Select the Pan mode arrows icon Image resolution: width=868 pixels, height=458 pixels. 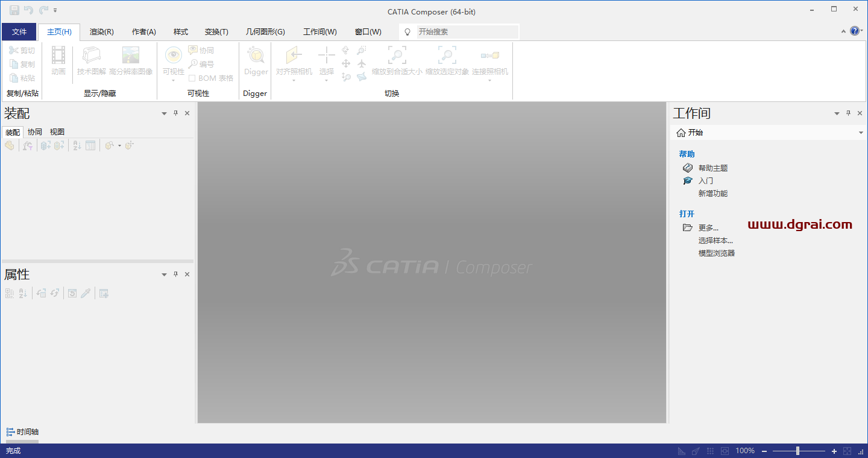[x=346, y=63]
